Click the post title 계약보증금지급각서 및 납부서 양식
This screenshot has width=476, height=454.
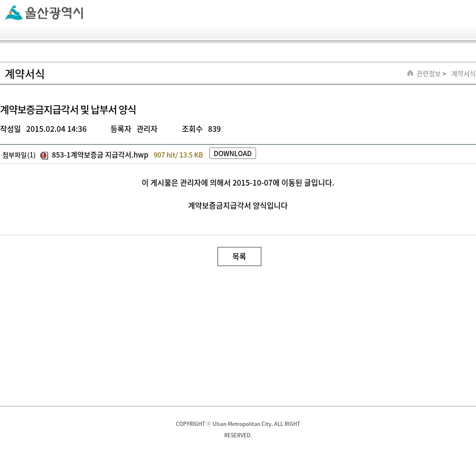[68, 110]
